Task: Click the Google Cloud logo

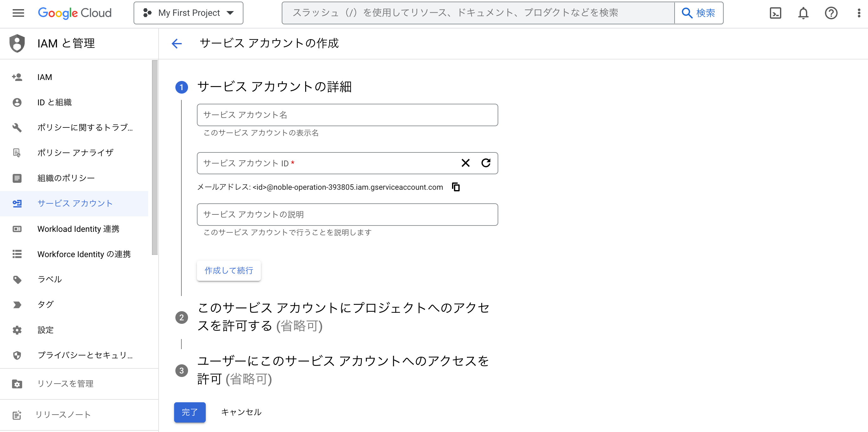Action: 74,13
